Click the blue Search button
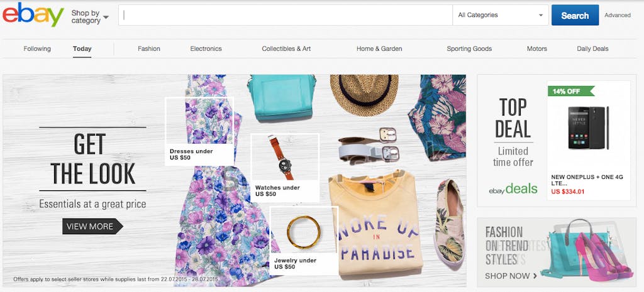This screenshot has width=644, height=292. point(575,15)
